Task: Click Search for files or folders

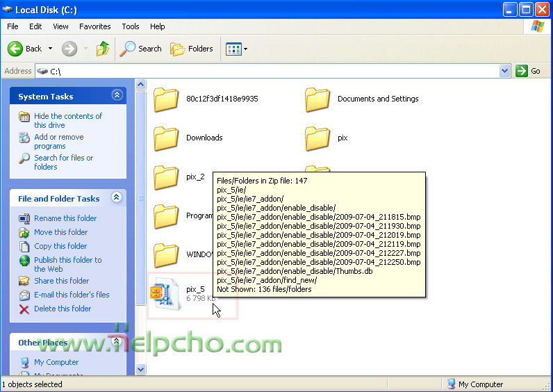Action: (x=63, y=163)
